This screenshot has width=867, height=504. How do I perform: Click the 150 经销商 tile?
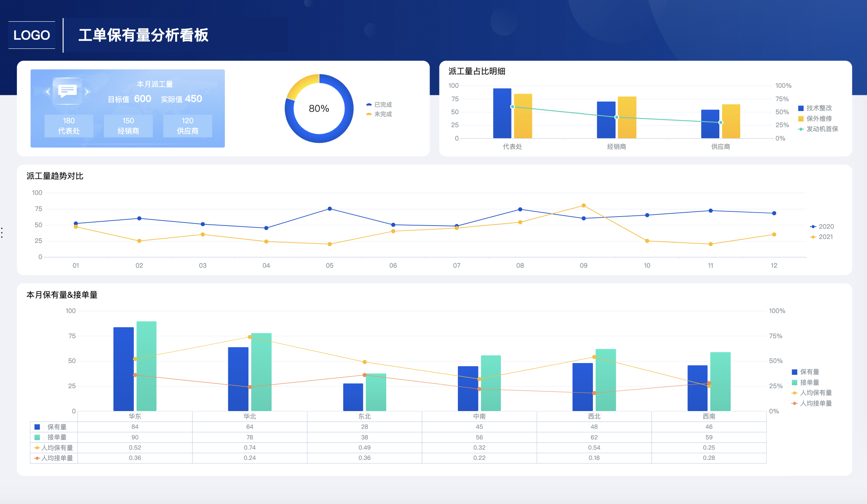pyautogui.click(x=128, y=126)
